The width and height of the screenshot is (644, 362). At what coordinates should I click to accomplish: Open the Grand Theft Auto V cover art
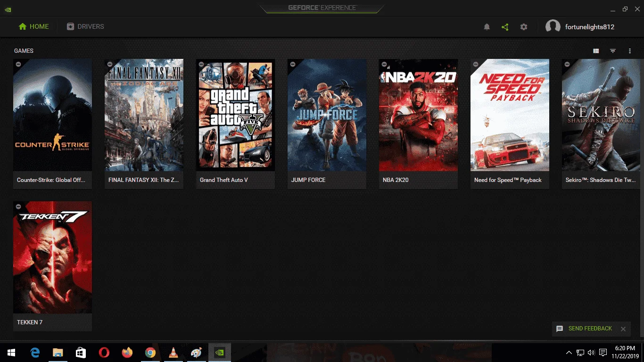pos(235,115)
